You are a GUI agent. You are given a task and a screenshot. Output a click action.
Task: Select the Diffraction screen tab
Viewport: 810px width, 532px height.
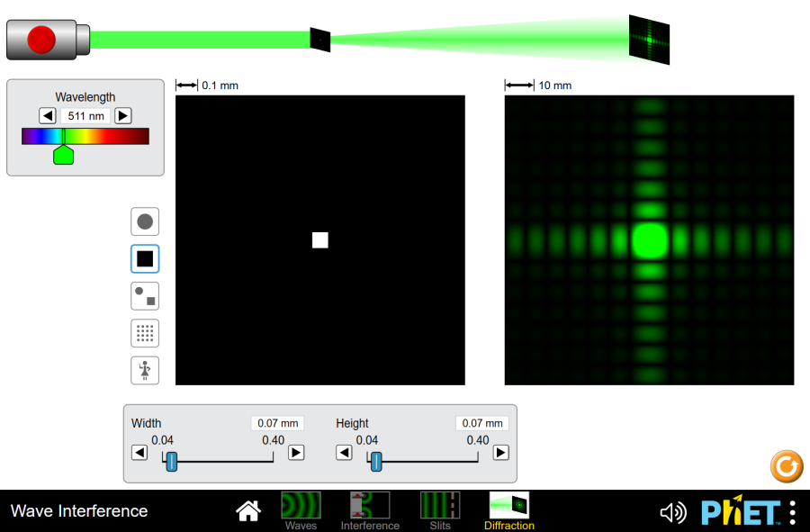pyautogui.click(x=509, y=511)
